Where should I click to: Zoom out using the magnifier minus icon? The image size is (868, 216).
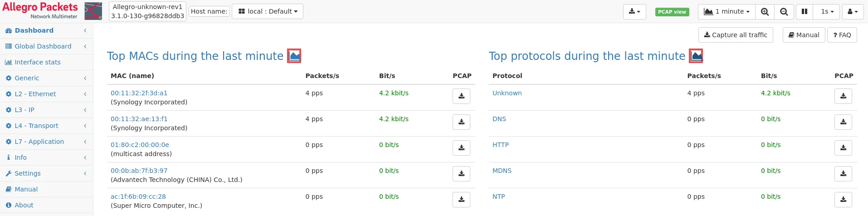[784, 12]
